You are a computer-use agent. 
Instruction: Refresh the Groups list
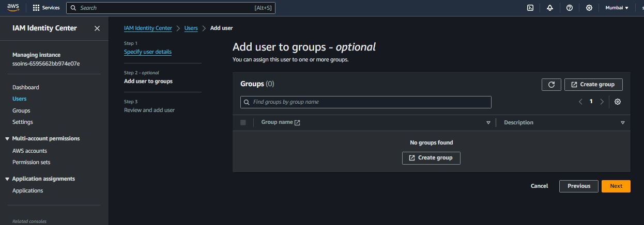point(551,85)
